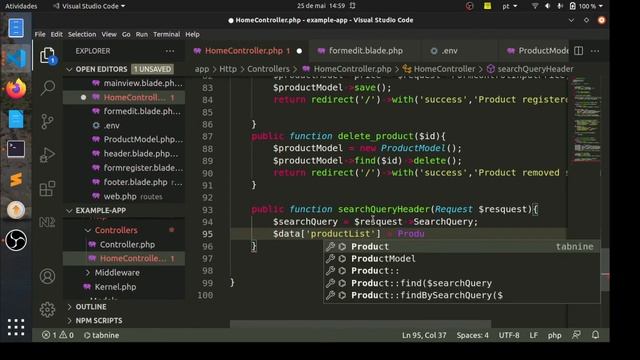Click the Atividades button
Image resolution: width=640 pixels, height=360 pixels.
coord(21,6)
